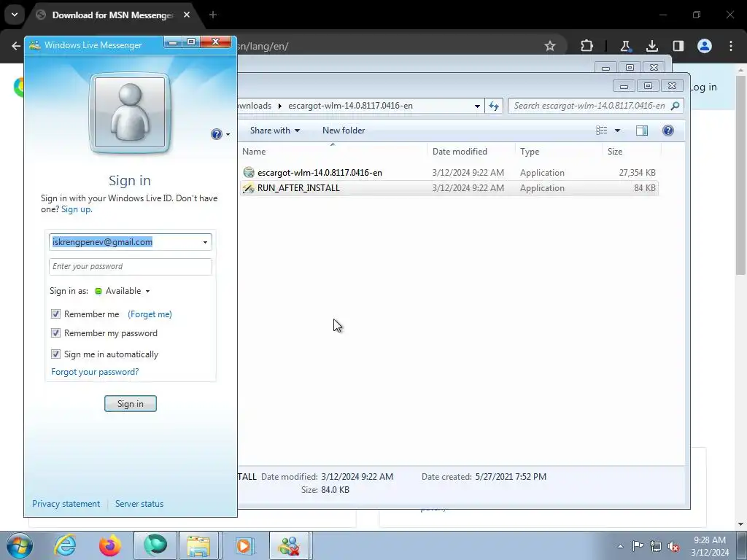This screenshot has width=747, height=560.
Task: Open the Windows Start button
Action: click(x=19, y=545)
